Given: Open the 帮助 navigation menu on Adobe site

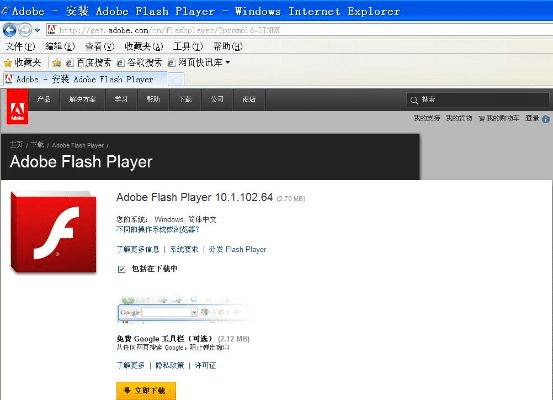Looking at the screenshot, I should coord(153,99).
